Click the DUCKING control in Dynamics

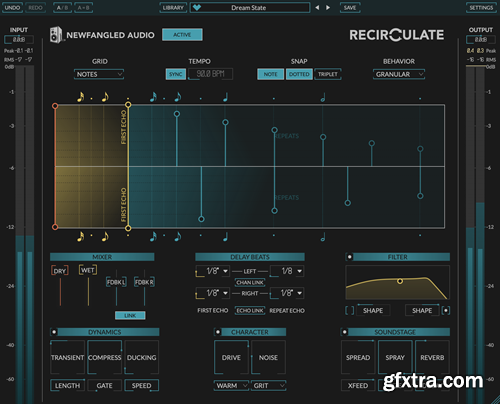point(142,357)
